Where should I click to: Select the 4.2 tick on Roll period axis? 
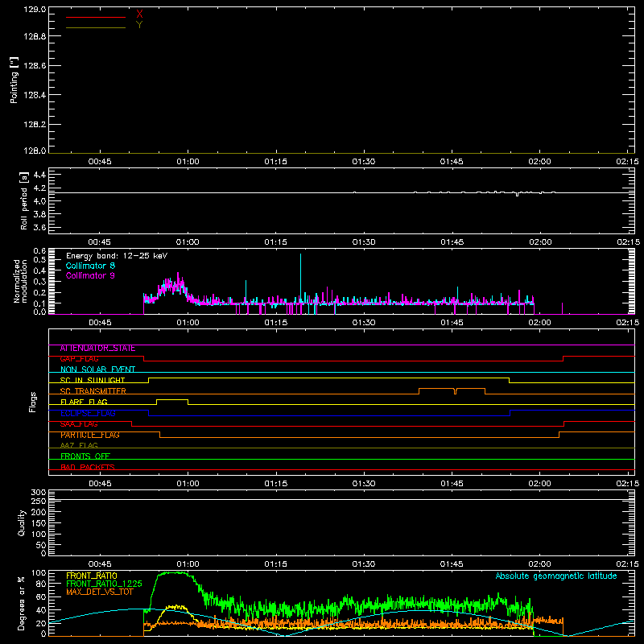[x=39, y=188]
